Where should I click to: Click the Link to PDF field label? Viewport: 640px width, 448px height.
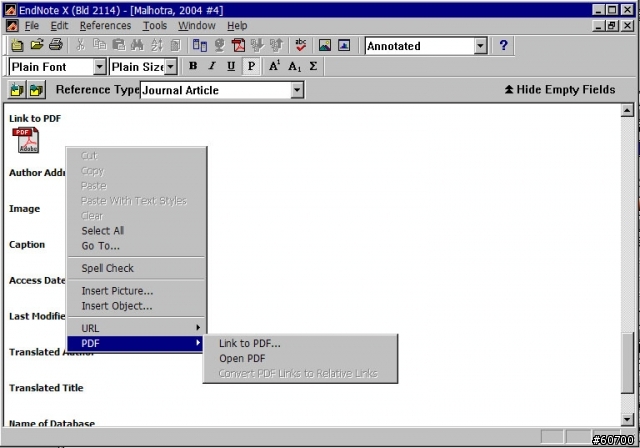point(35,118)
